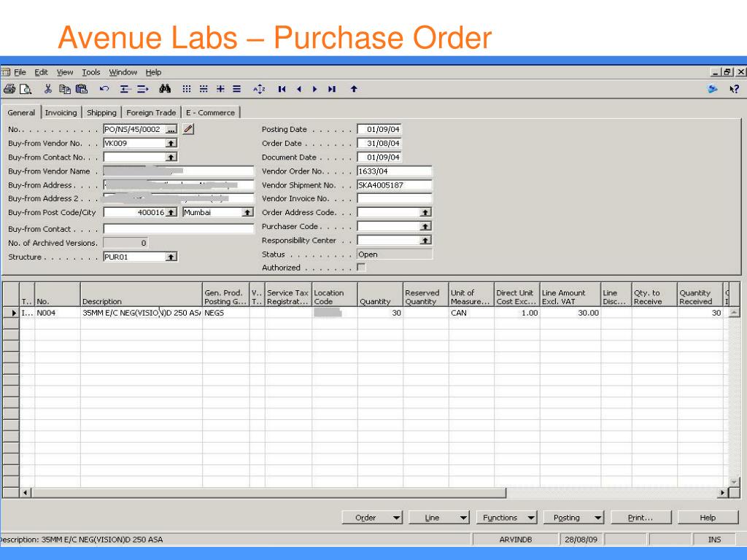This screenshot has height=560, width=747.
Task: Click the left-arrow lines icon beside Undo
Action: pyautogui.click(x=125, y=89)
